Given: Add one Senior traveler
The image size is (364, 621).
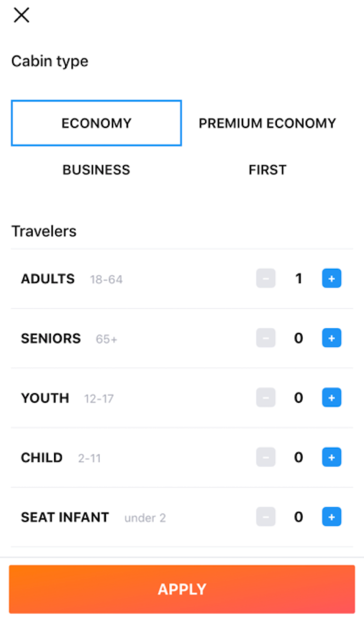Looking at the screenshot, I should tap(331, 338).
